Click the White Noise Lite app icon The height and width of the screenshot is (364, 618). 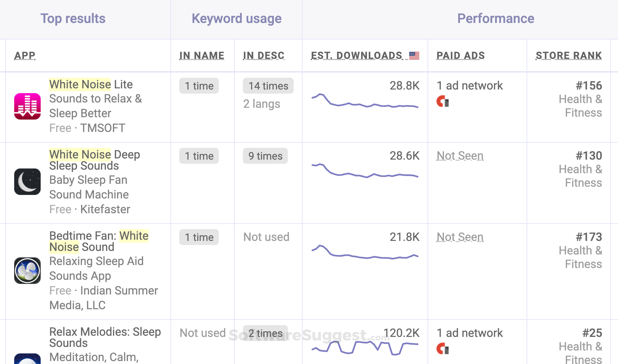click(27, 107)
